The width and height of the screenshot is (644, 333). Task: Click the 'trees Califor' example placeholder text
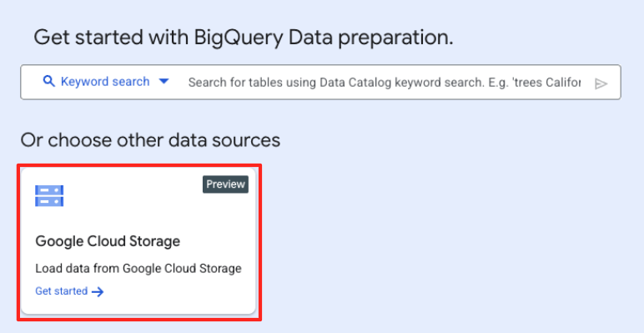(x=548, y=83)
